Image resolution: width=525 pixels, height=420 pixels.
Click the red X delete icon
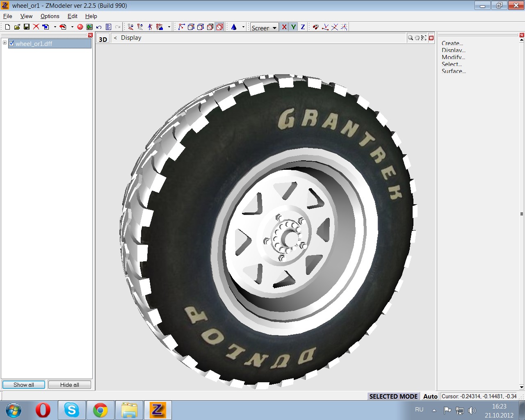(x=36, y=27)
